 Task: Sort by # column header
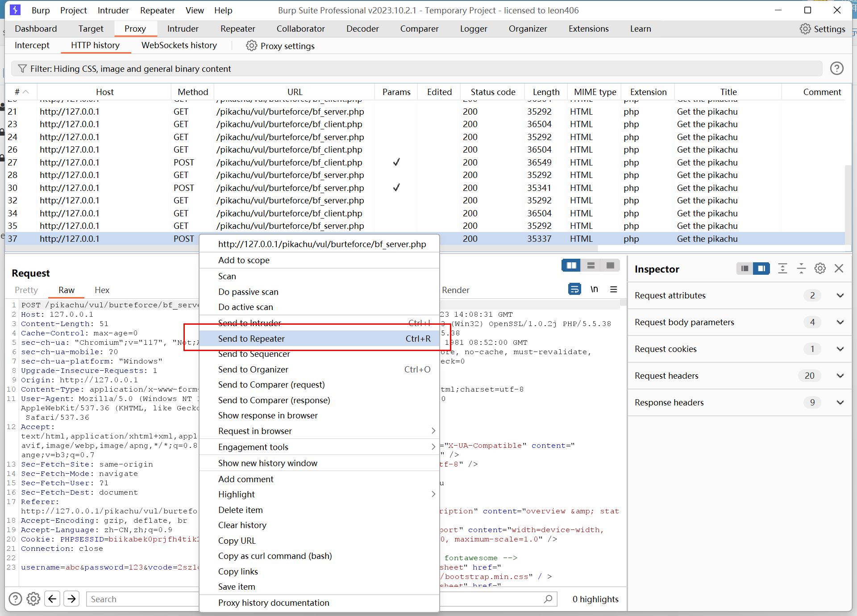tap(21, 92)
